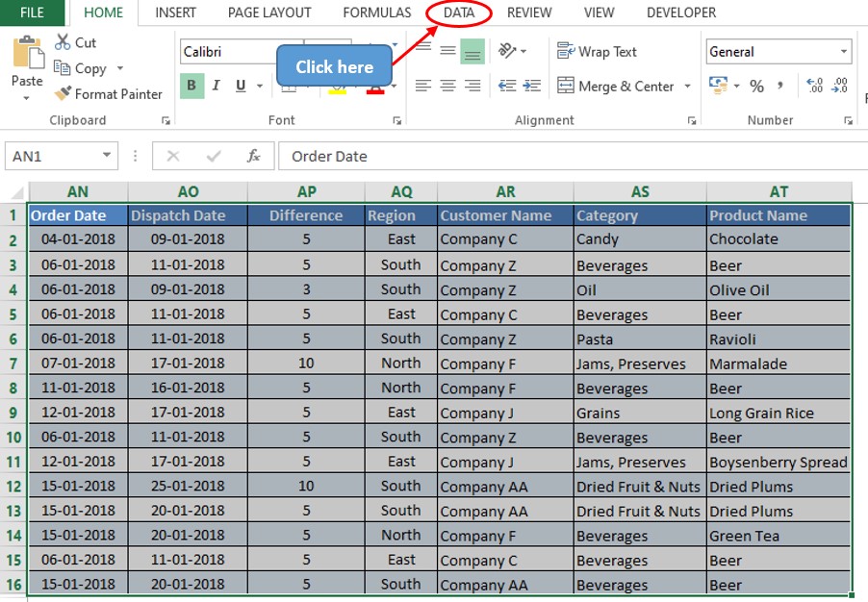Open the Merge & Center dropdown arrow

coord(686,86)
